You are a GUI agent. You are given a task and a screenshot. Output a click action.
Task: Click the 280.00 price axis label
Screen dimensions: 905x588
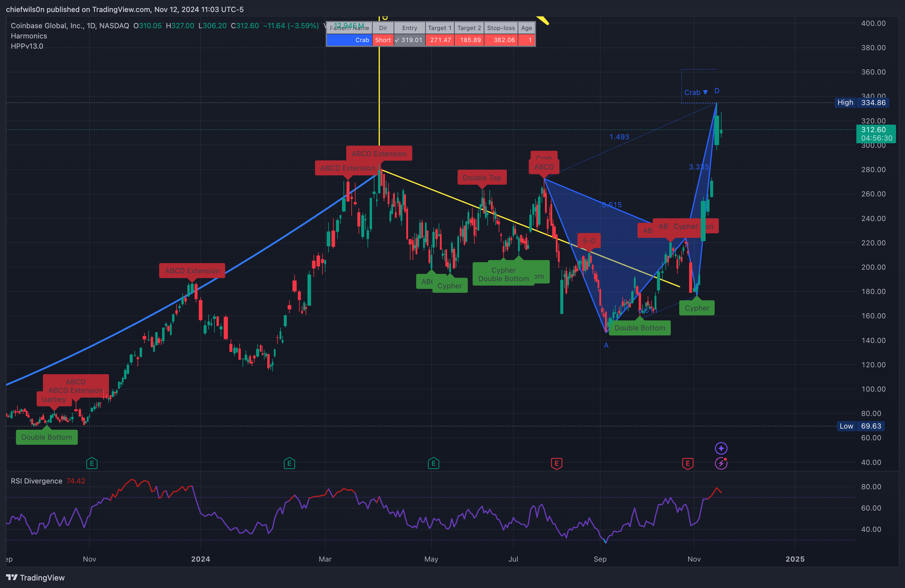click(x=873, y=169)
